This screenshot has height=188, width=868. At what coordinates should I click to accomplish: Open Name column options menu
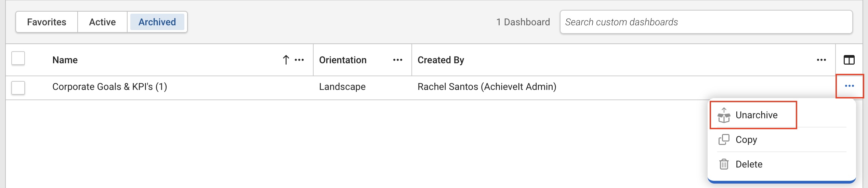click(299, 60)
